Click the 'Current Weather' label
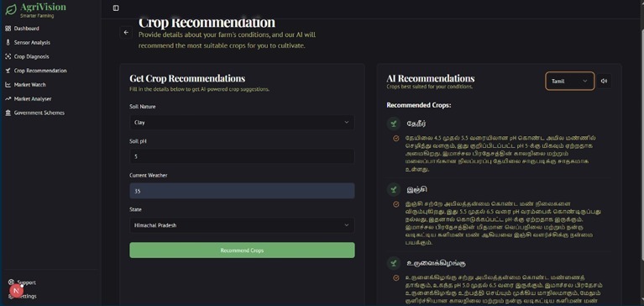The height and width of the screenshot is (306, 644). [x=149, y=175]
